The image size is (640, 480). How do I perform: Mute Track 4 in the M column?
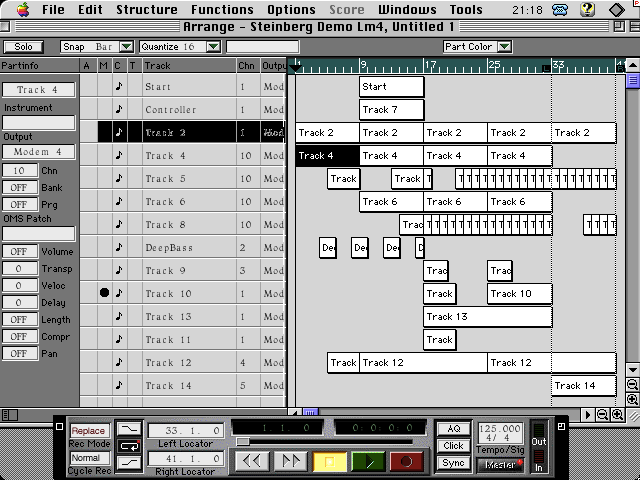[104, 155]
